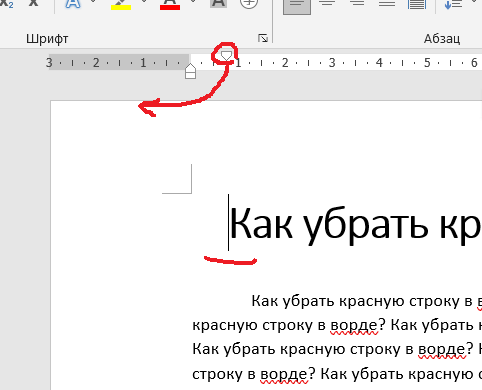482x390 pixels.
Task: Apply red font color button
Action: click(x=170, y=4)
